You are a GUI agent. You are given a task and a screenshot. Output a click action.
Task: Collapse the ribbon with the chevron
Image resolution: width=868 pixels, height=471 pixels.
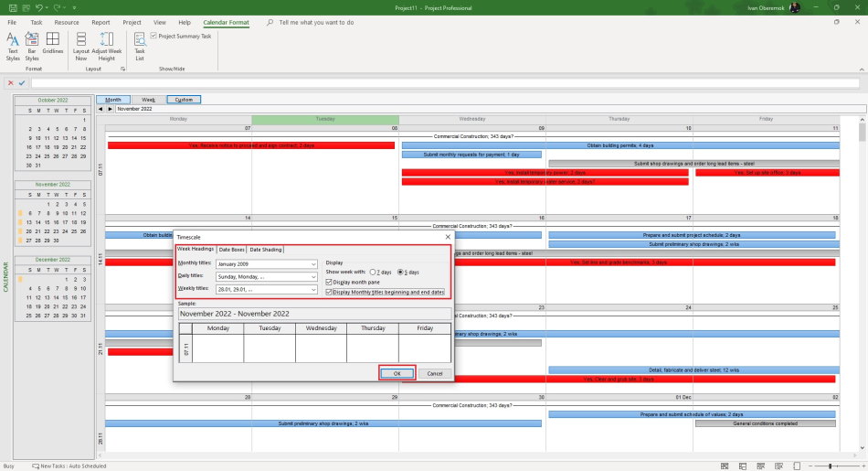point(862,70)
